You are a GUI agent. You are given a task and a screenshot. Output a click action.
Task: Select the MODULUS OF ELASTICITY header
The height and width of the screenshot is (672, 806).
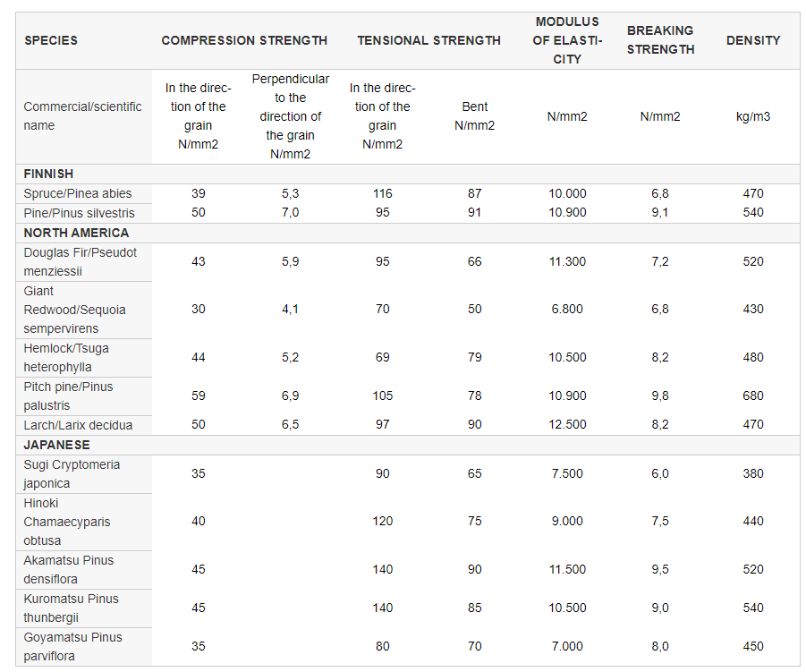(x=567, y=40)
